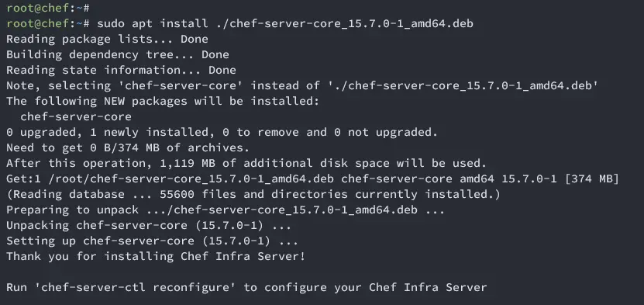Click the 'Reading state information... Done' line
644x305 pixels.
point(121,71)
